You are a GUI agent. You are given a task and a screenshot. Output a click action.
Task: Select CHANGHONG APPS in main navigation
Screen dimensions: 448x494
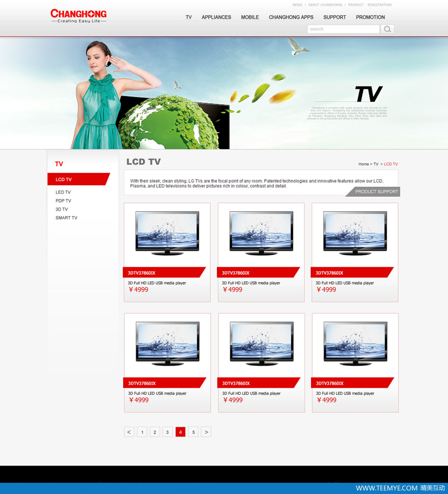pyautogui.click(x=291, y=17)
